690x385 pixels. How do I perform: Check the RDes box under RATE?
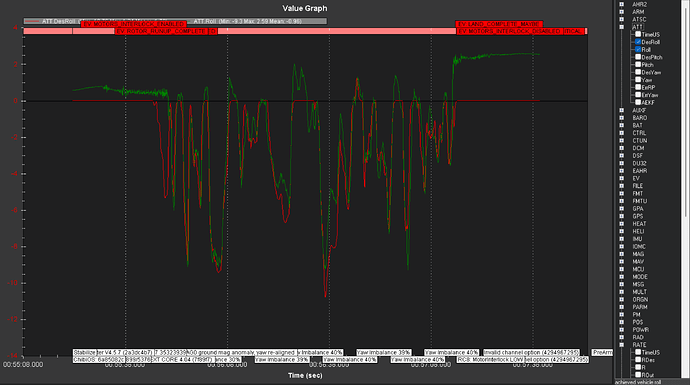[x=638, y=359]
